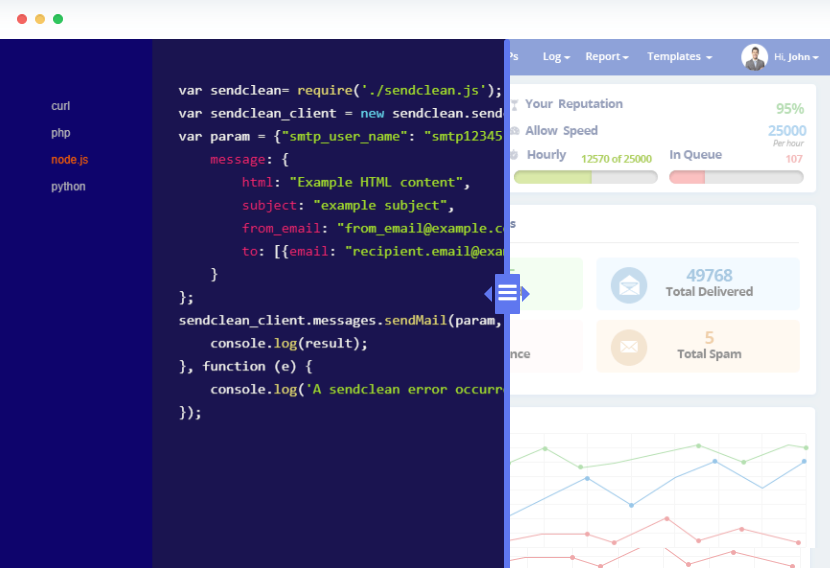This screenshot has width=830, height=568.
Task: Click the comparison slider handle icon
Action: point(507,294)
